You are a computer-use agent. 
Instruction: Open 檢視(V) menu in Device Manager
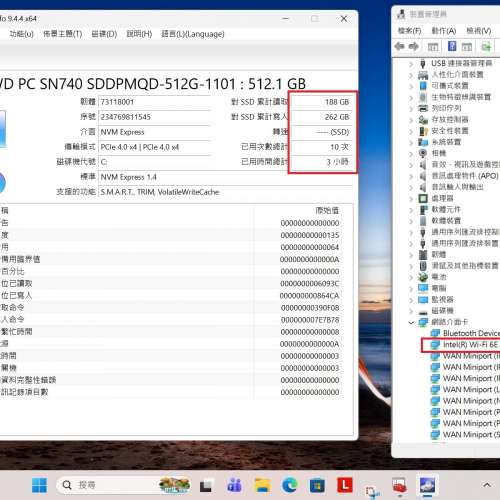[478, 31]
